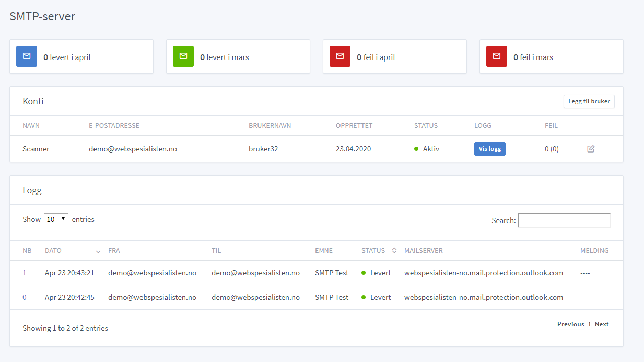Image resolution: width=644 pixels, height=362 pixels.
Task: Sort log by DATO column arrow
Action: [98, 251]
